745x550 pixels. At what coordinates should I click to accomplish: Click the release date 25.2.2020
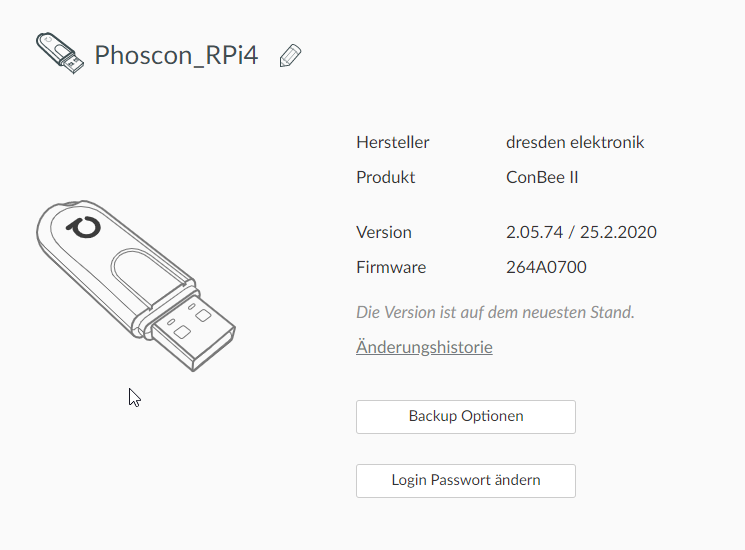[620, 232]
